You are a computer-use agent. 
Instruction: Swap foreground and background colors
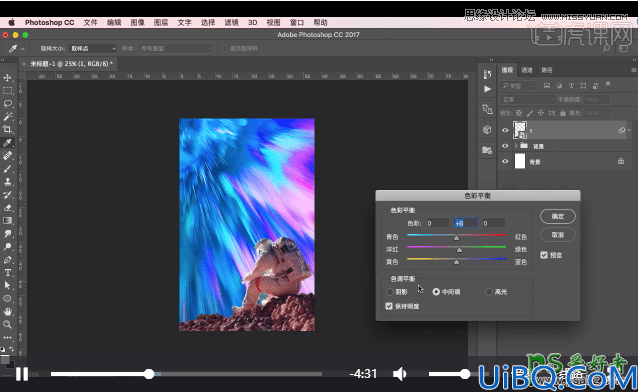[11, 349]
